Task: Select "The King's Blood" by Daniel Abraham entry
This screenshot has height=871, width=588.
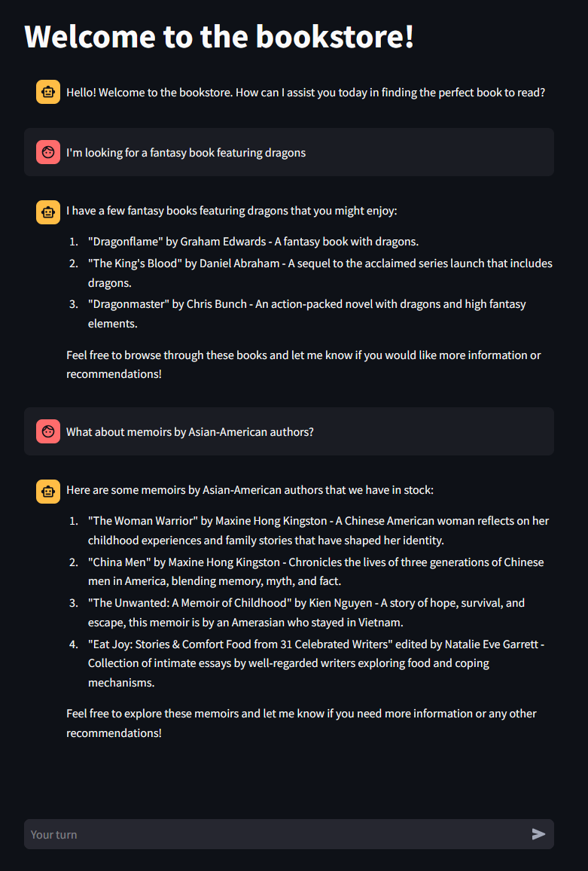Action: coord(320,273)
